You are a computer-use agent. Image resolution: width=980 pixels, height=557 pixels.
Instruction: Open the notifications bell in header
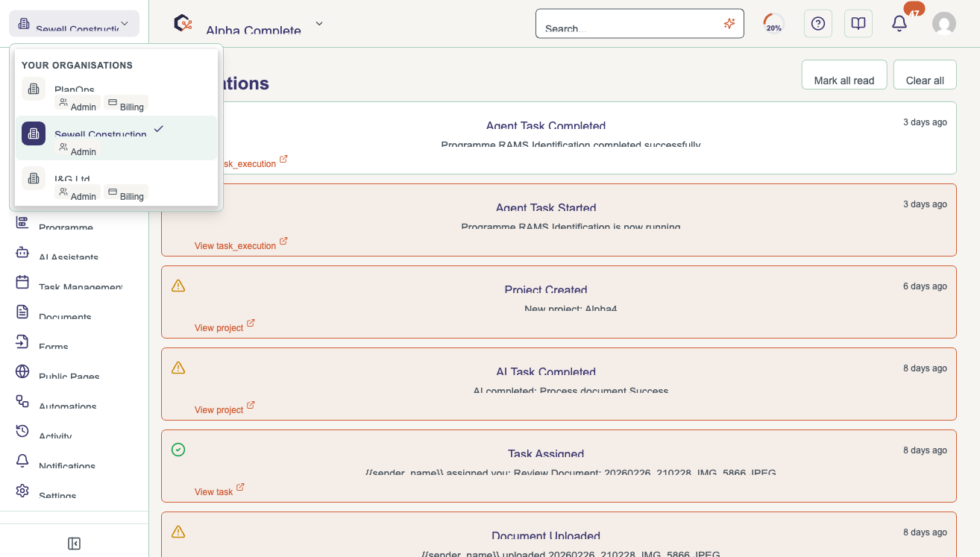tap(899, 24)
